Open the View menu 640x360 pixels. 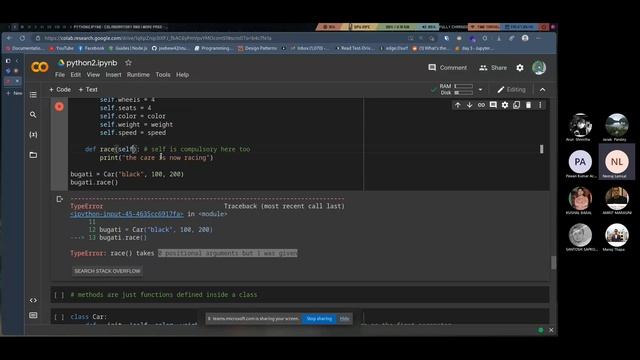[x=93, y=75]
